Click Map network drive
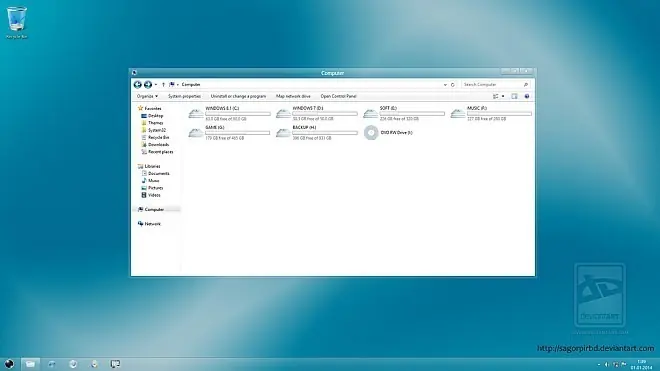The height and width of the screenshot is (371, 660). coord(293,96)
